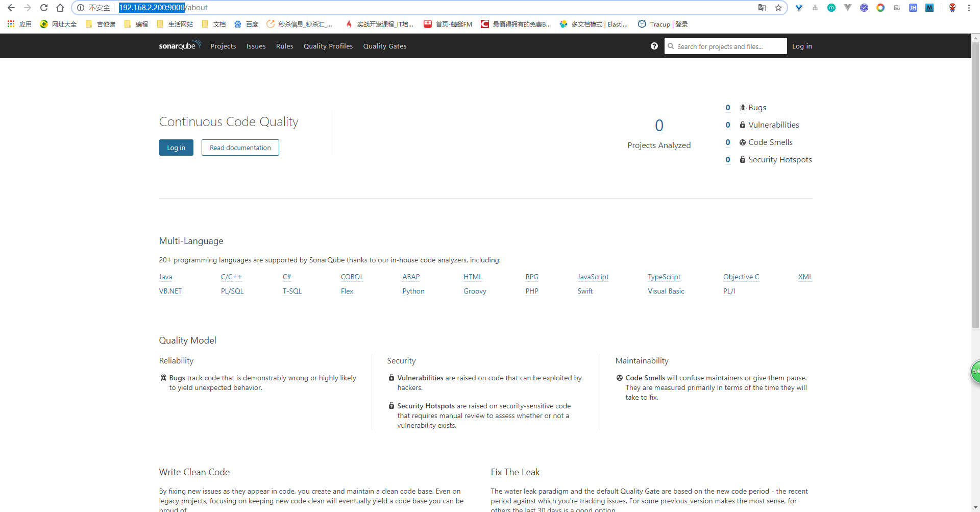
Task: Open the Python language link
Action: 413,291
